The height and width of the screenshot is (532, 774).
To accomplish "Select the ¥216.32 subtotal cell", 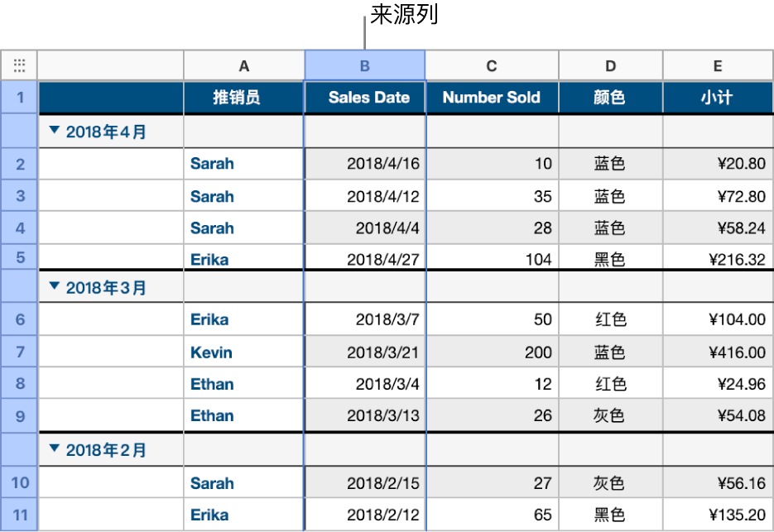I will click(717, 258).
